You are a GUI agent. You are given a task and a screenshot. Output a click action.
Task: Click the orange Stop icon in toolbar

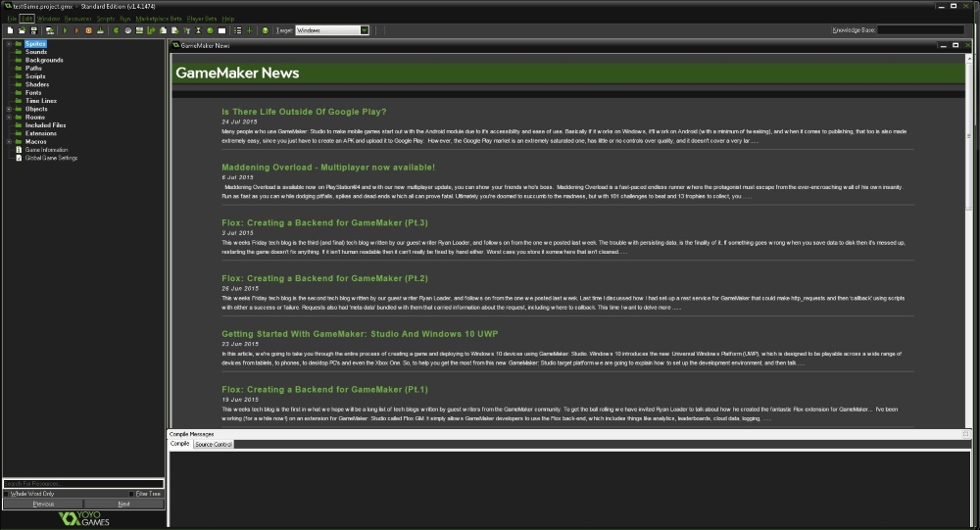tap(89, 30)
